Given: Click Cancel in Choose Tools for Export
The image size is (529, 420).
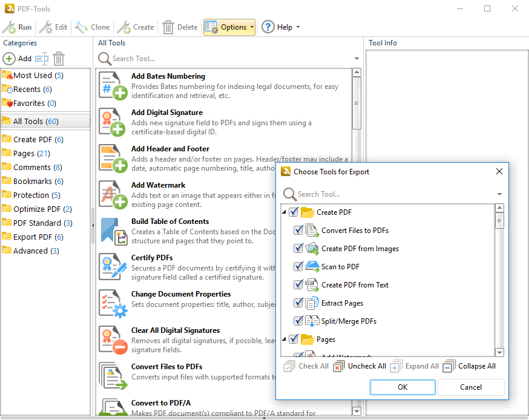Looking at the screenshot, I should [x=471, y=387].
